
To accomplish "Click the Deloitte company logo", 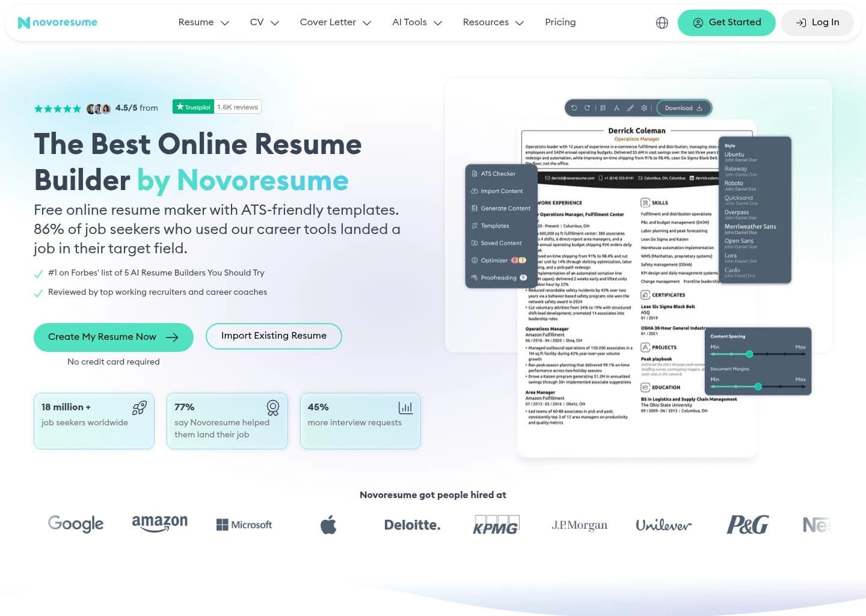I will (x=413, y=525).
